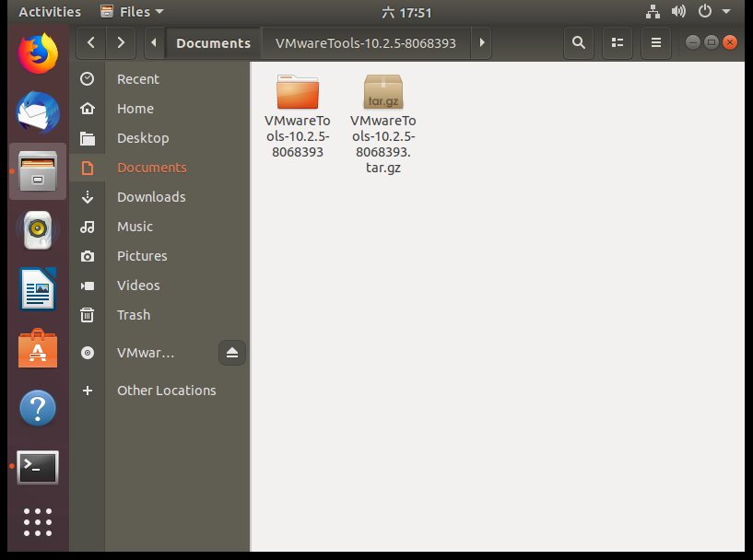
Task: Click the Files icon in the dock
Action: pyautogui.click(x=38, y=170)
